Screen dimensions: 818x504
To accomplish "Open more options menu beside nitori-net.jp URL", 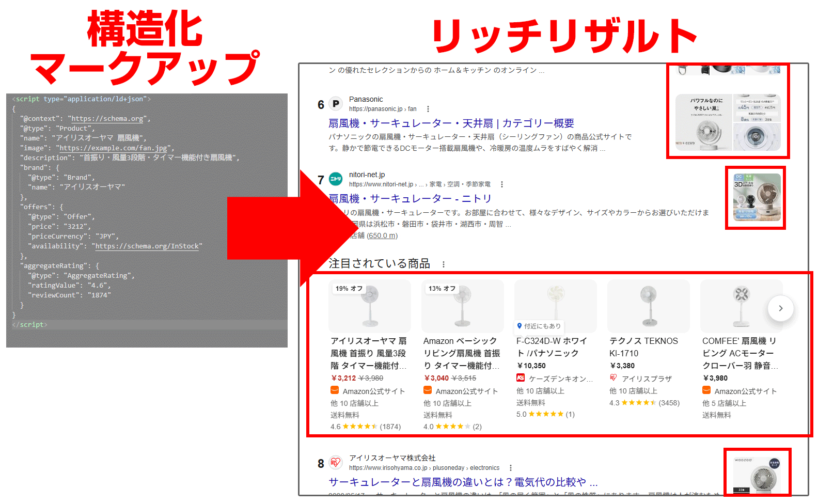I will click(501, 184).
